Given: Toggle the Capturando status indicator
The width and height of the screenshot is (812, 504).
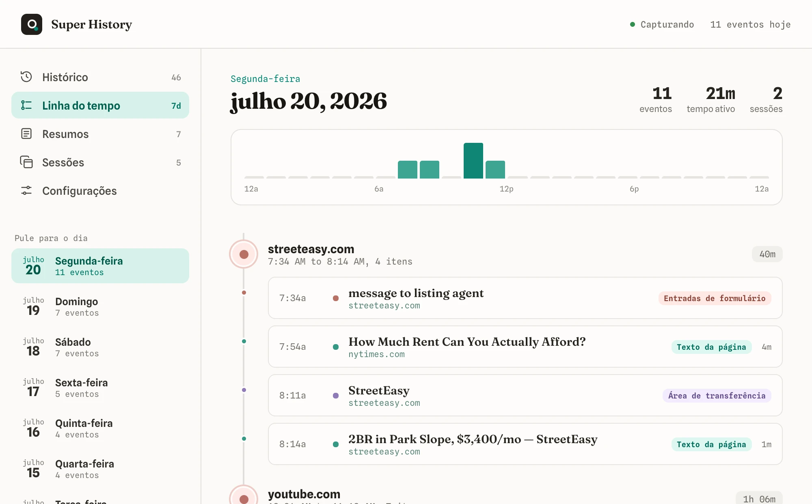Looking at the screenshot, I should tap(662, 24).
